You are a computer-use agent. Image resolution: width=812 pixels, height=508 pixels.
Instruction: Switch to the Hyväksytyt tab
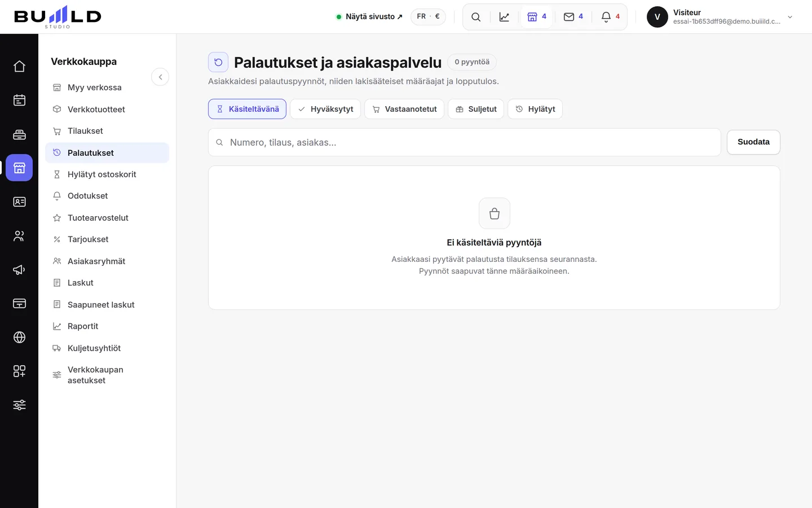325,109
